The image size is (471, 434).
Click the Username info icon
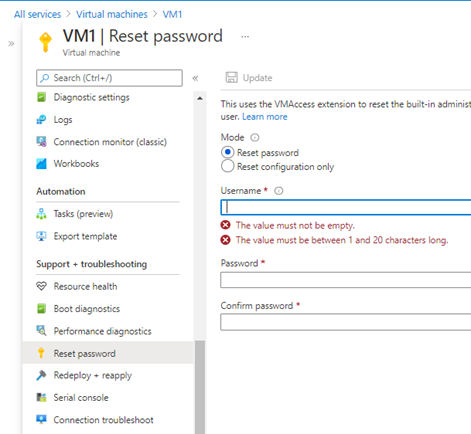[x=279, y=191]
